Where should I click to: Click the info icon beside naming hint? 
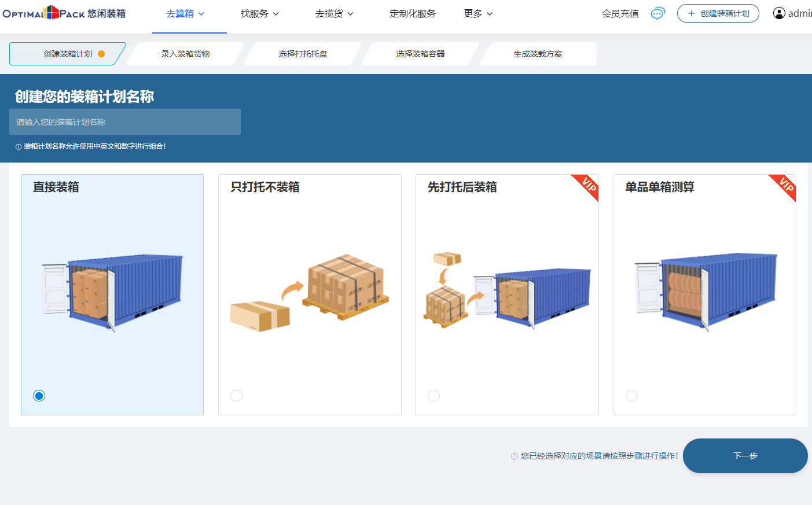[19, 147]
